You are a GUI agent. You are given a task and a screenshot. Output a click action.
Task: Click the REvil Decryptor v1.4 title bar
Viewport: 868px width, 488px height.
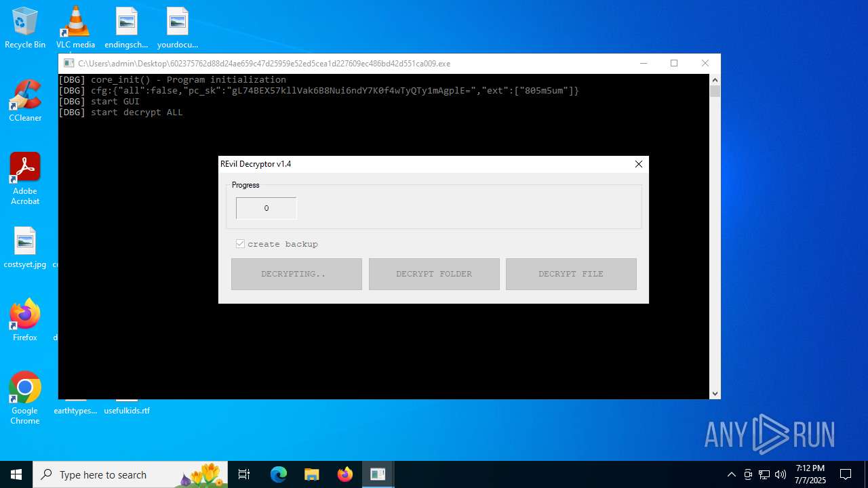423,164
